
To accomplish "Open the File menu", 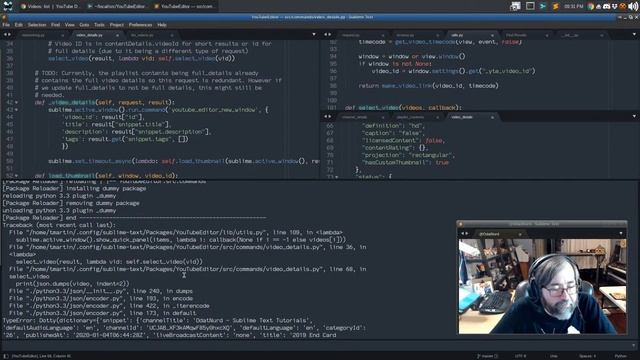I will coord(6,25).
